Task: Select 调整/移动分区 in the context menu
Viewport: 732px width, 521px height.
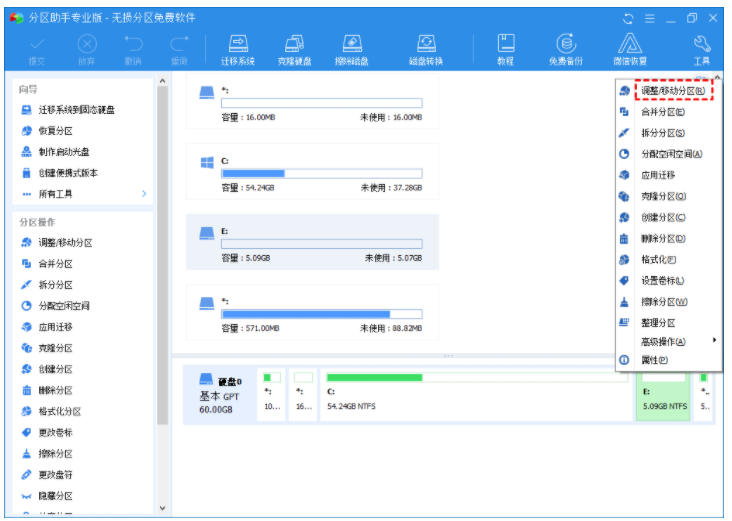Action: click(672, 91)
